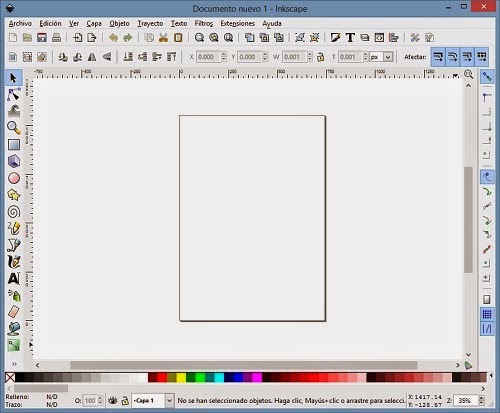500x413 pixels.
Task: Select the Zoom magnifier tool in toolbox
Action: tap(14, 128)
